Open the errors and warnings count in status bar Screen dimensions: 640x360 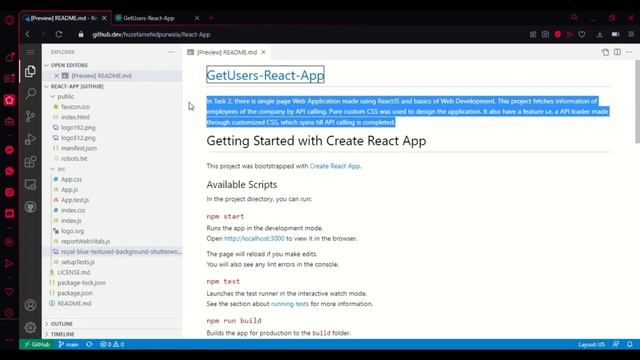[x=112, y=344]
